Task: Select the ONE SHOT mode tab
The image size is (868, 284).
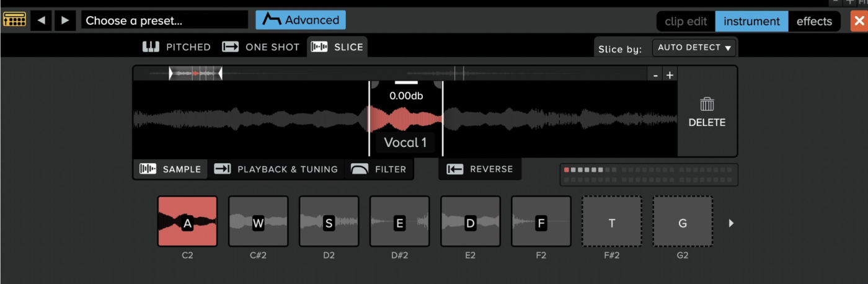Action: click(x=261, y=47)
